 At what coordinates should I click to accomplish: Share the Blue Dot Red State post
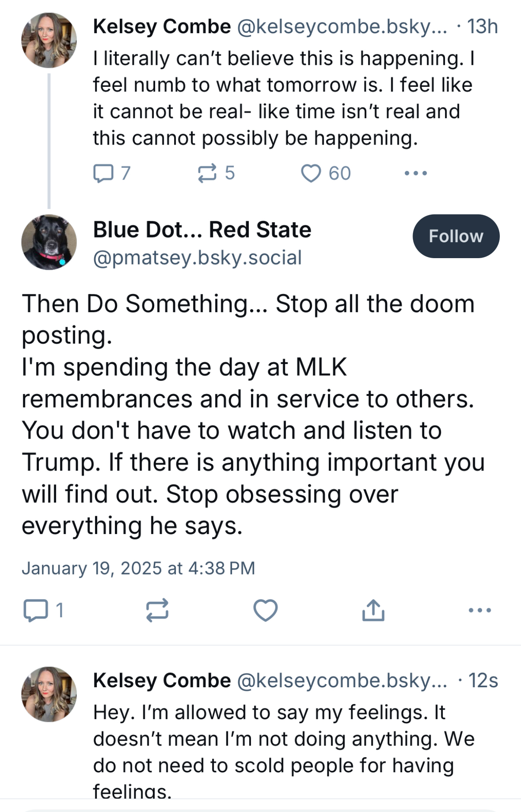[373, 610]
